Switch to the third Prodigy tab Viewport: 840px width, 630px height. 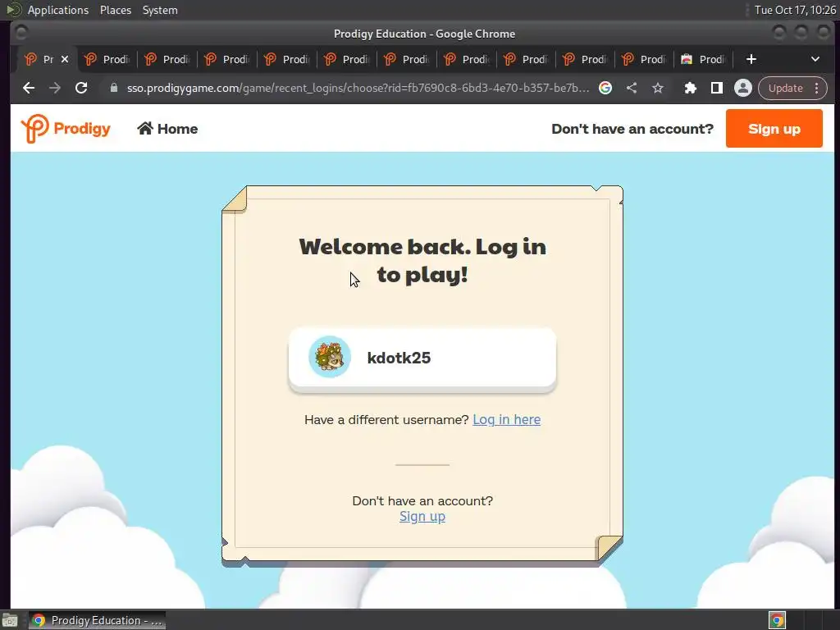(167, 59)
